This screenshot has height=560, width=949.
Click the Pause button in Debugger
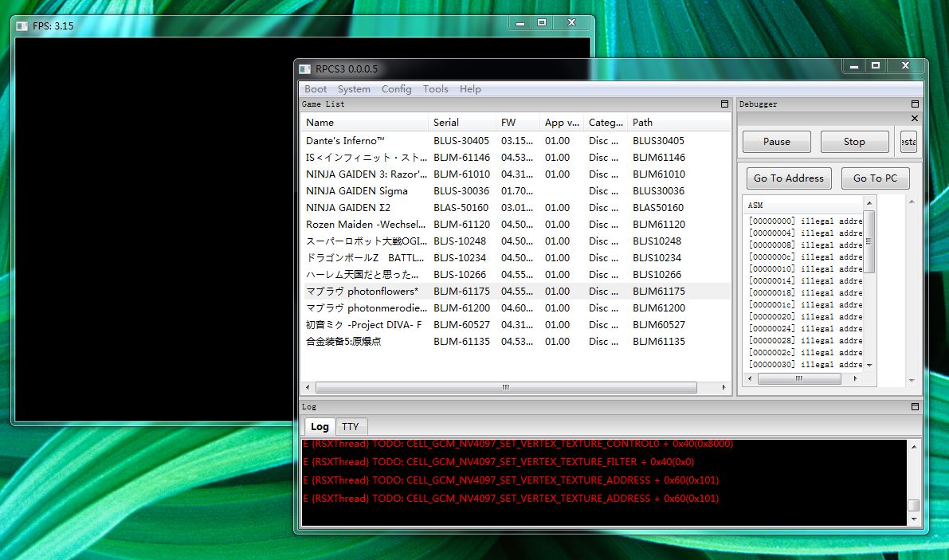(777, 142)
